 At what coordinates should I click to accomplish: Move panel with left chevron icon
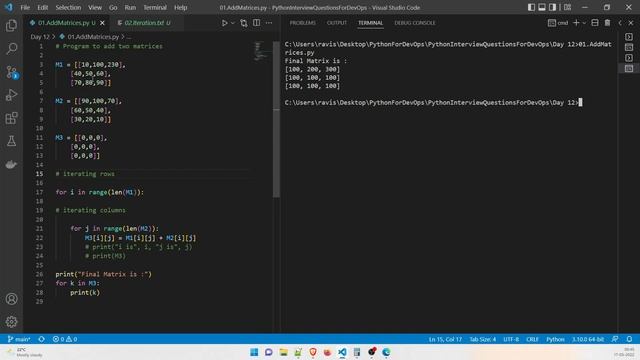(x=620, y=23)
